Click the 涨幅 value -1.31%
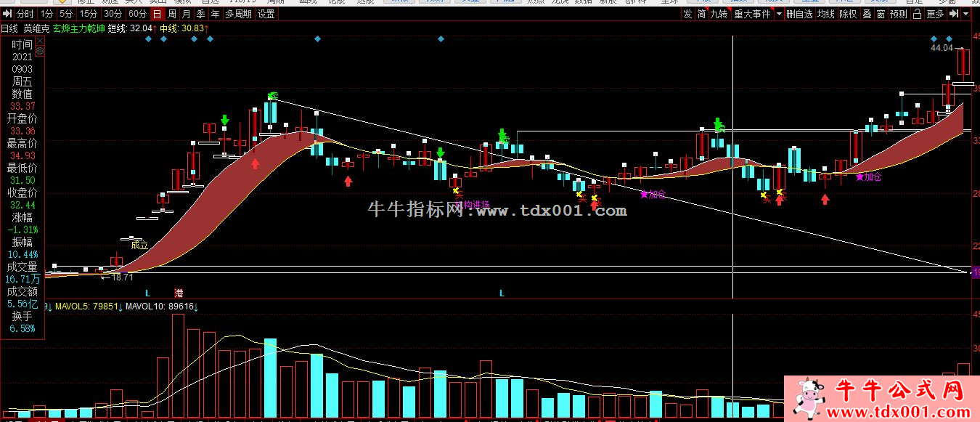This screenshot has width=980, height=422. click(x=23, y=230)
